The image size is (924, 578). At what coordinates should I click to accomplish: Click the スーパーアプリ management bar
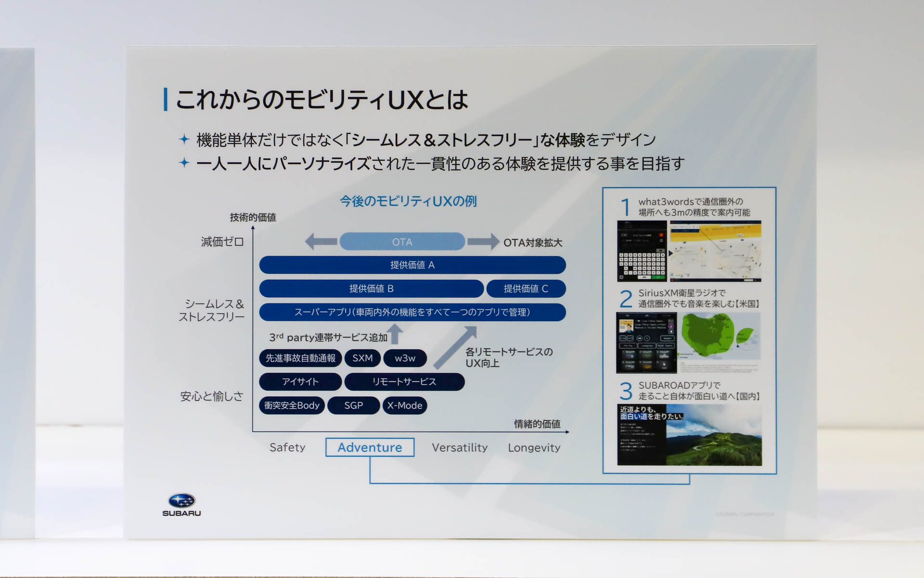[x=412, y=312]
